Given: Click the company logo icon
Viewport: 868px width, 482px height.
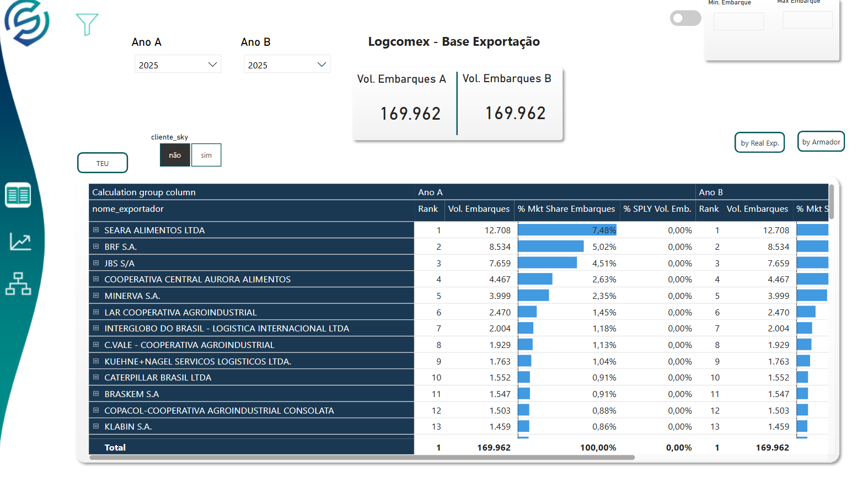Looking at the screenshot, I should 27,23.
